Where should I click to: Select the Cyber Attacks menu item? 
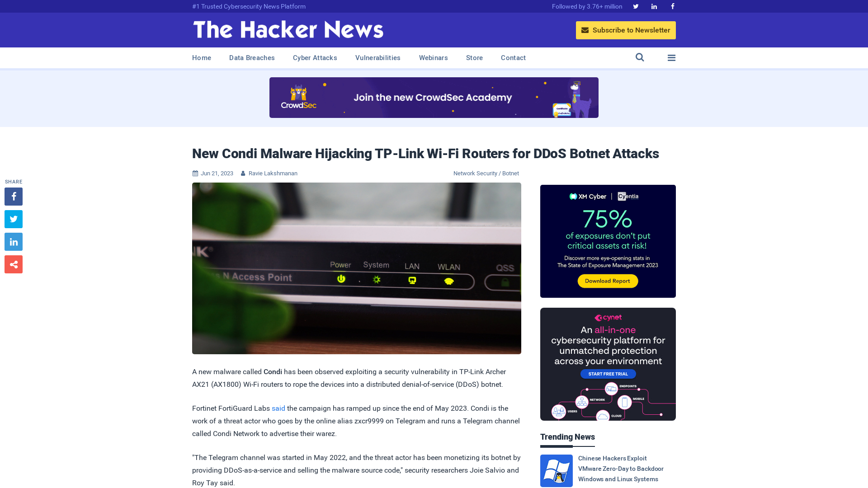pos(315,58)
